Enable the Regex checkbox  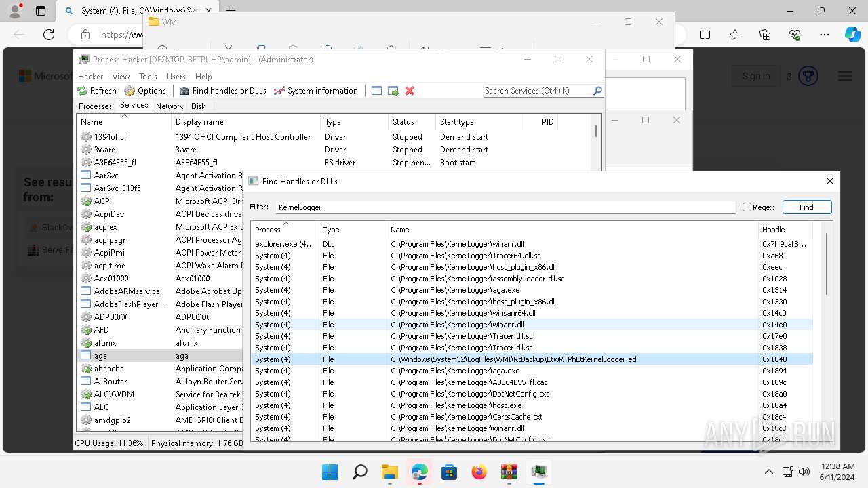pyautogui.click(x=747, y=207)
